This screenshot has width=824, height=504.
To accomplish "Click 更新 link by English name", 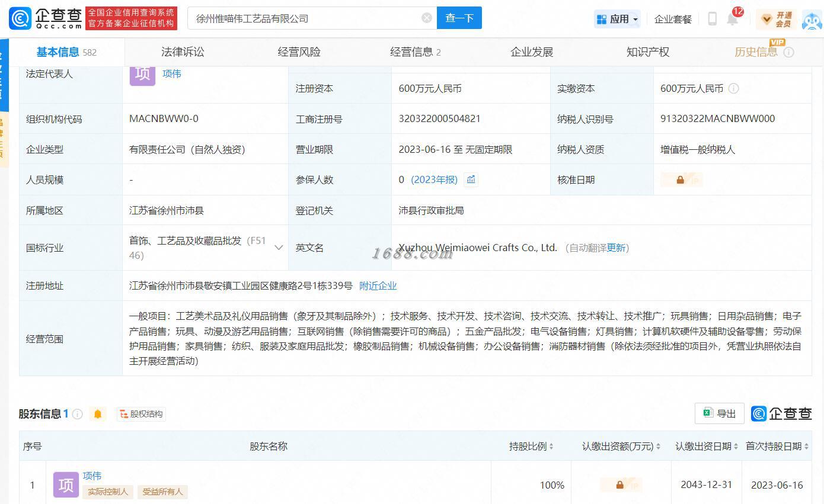I will [x=617, y=248].
